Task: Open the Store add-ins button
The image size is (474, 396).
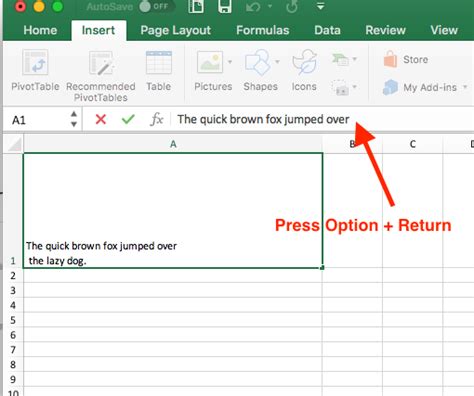Action: (x=406, y=59)
